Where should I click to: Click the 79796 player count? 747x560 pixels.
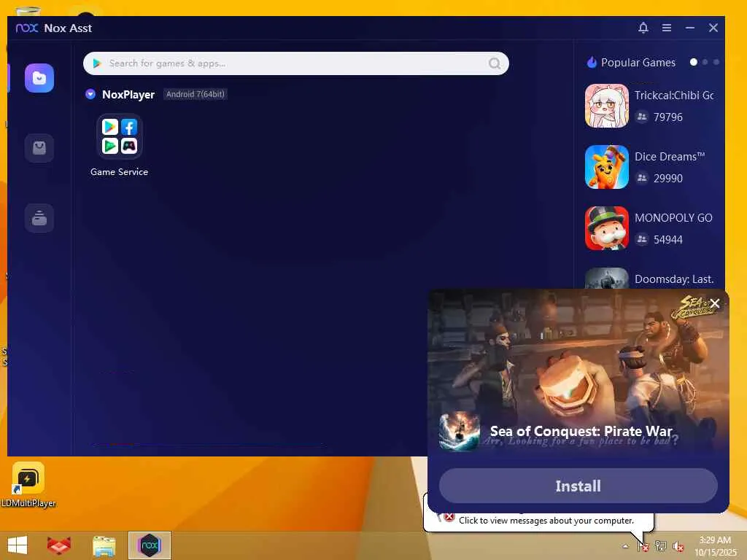[x=668, y=117]
